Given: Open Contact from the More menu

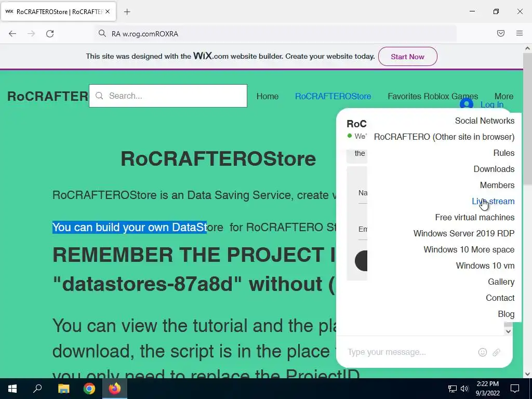Looking at the screenshot, I should pyautogui.click(x=500, y=298).
